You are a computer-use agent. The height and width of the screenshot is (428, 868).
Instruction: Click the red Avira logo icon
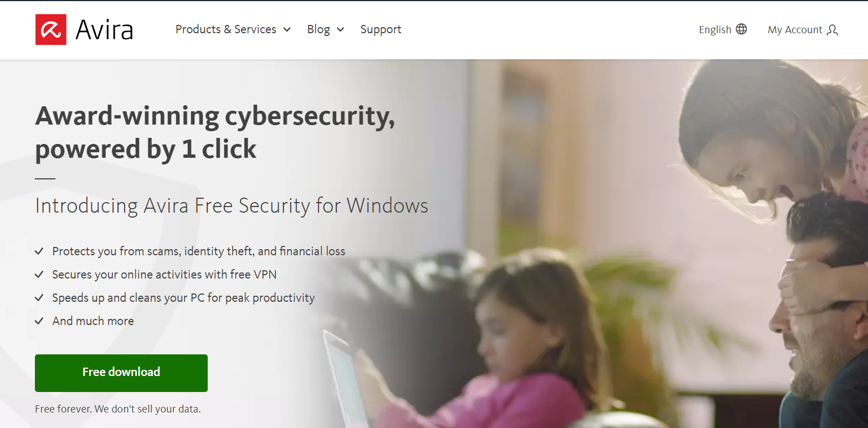click(x=51, y=29)
